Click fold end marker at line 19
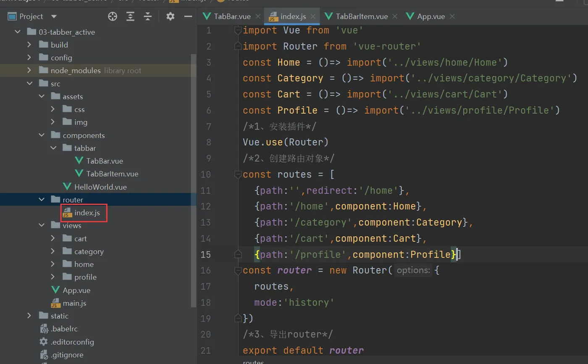This screenshot has height=364, width=588. [238, 318]
